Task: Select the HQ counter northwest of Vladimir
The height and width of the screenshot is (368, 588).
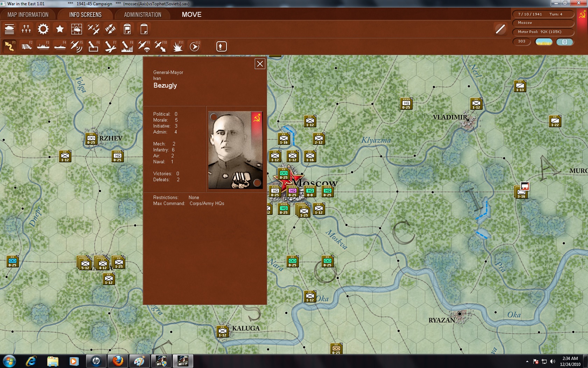Action: point(406,104)
